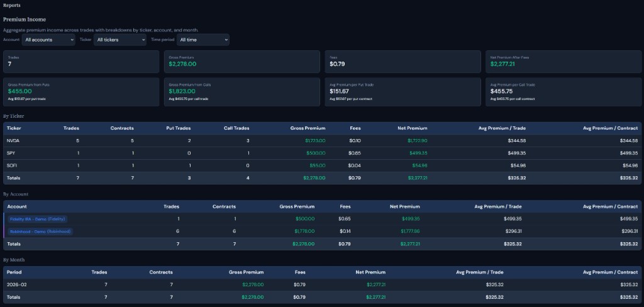Click the Avg Premium per Call Trade card

point(563,90)
